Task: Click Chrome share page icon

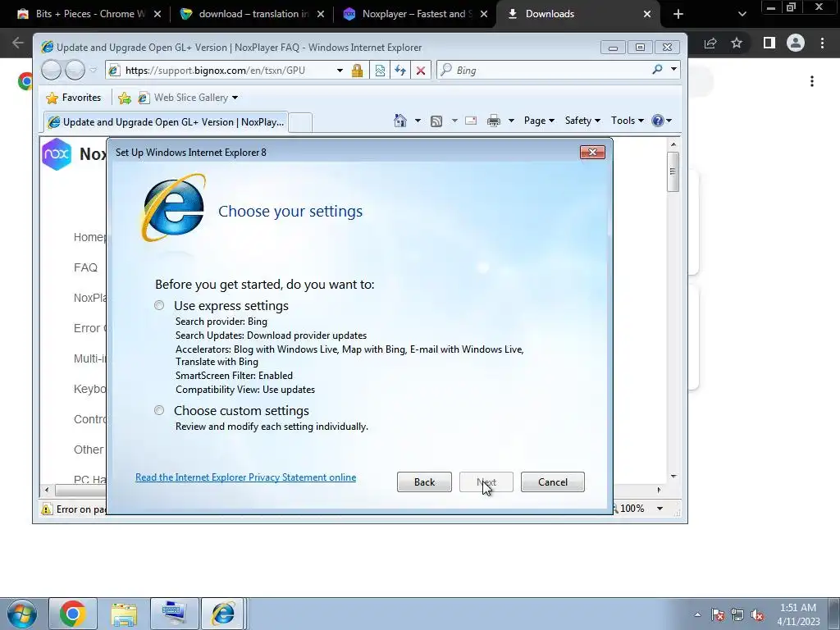Action: 710,43
